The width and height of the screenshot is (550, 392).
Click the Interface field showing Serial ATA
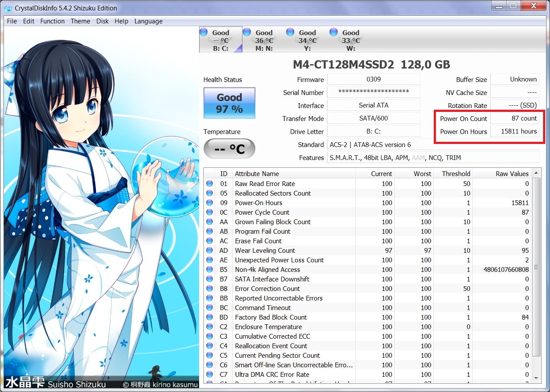(373, 105)
